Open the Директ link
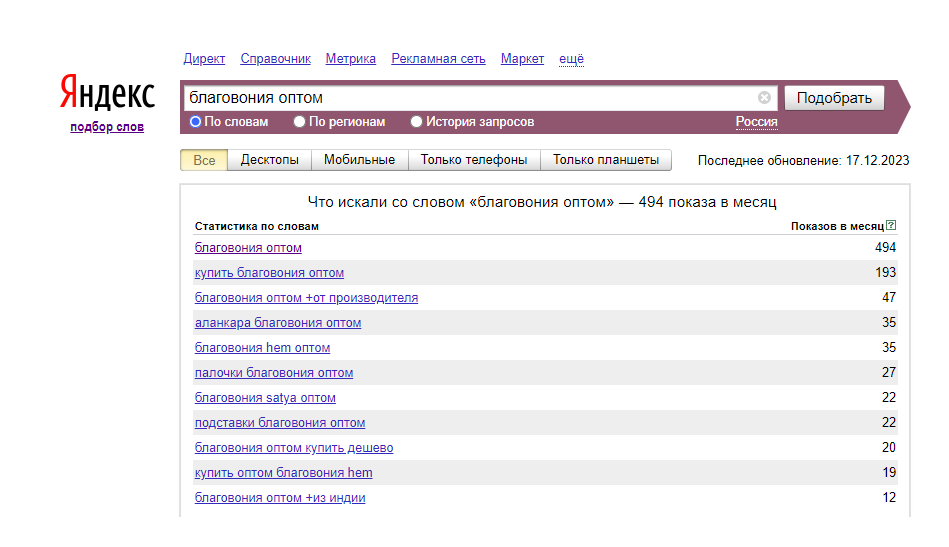Viewport: 949px width, 547px height. coord(204,59)
